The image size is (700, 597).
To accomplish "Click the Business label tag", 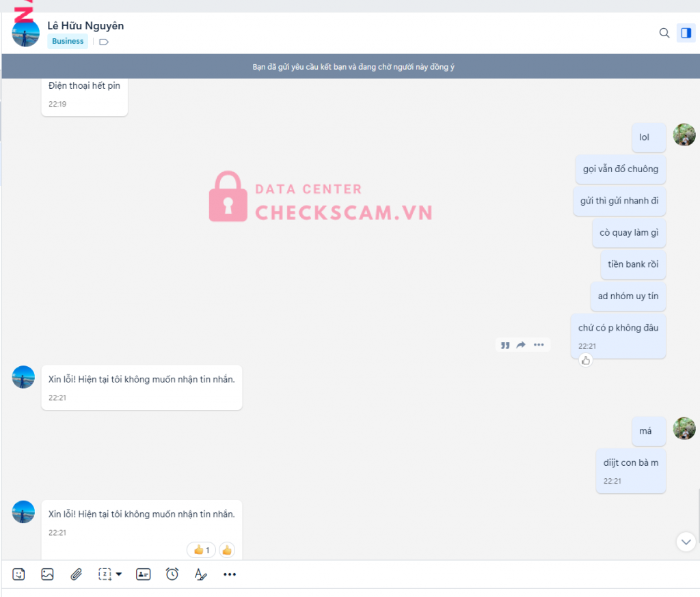I will [x=68, y=41].
